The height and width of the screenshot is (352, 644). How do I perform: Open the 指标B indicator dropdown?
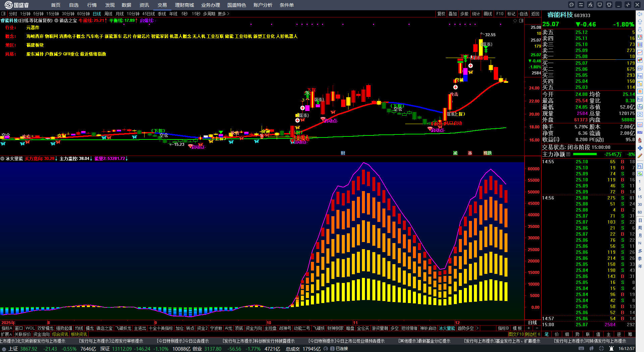503,328
